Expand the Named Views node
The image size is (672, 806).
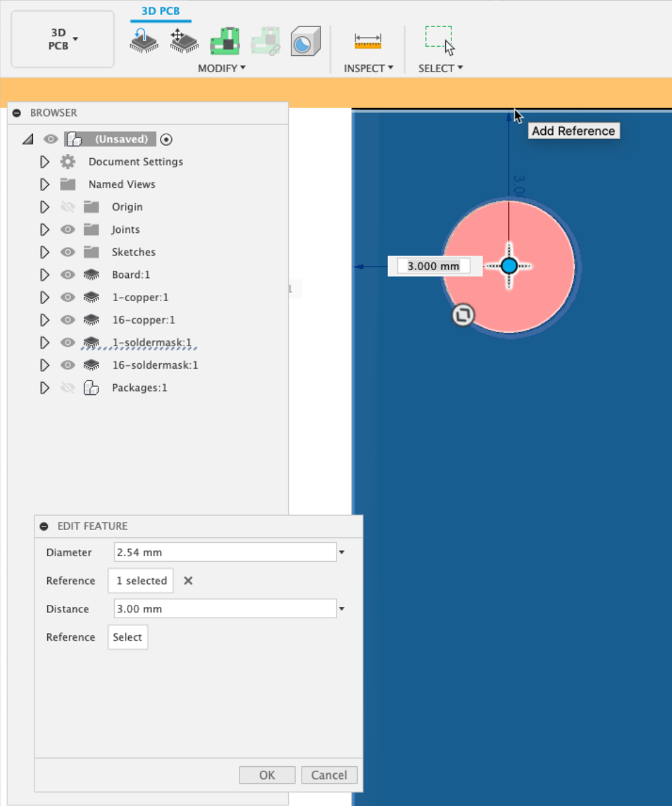45,184
